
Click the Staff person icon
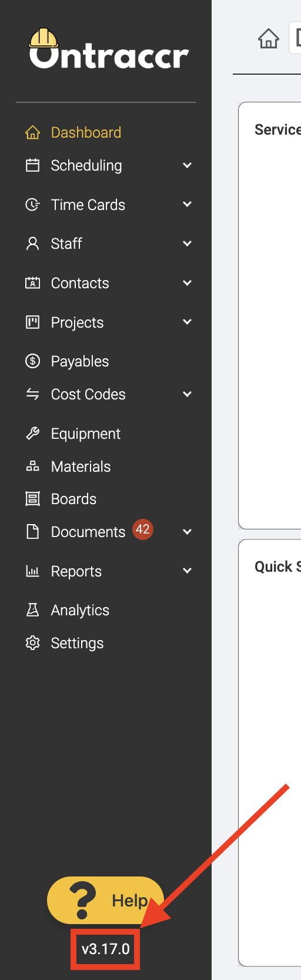click(x=33, y=244)
